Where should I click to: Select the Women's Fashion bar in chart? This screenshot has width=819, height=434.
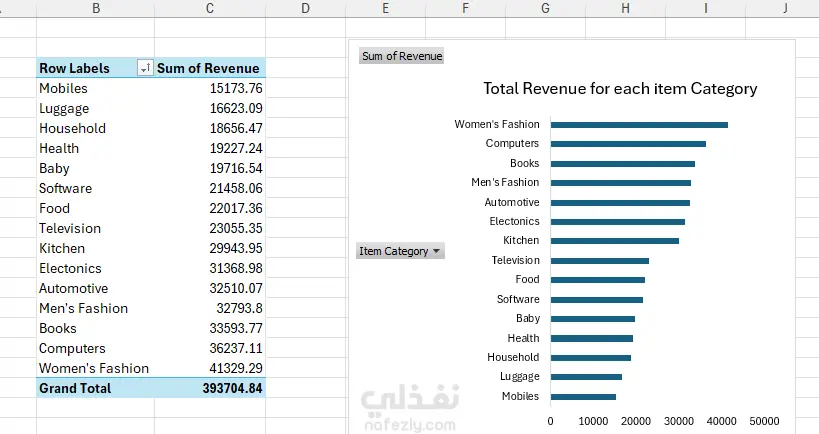638,125
